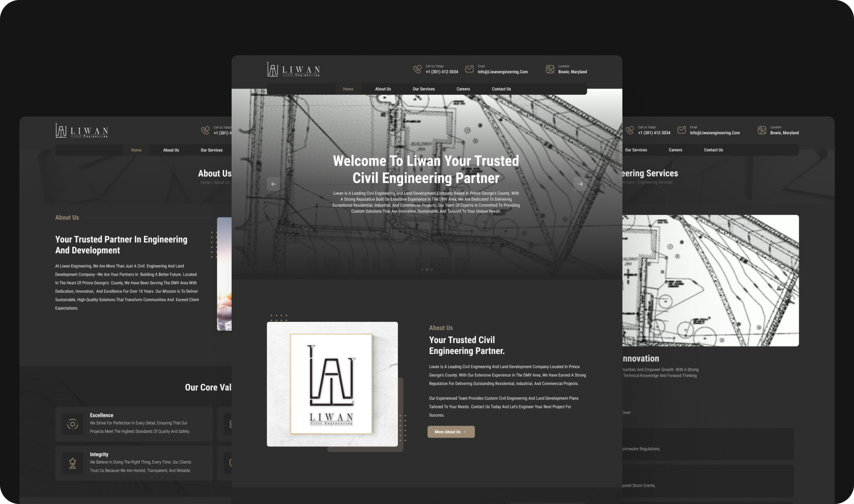The height and width of the screenshot is (504, 854).
Task: Click the email envelope icon in center header
Action: click(469, 69)
